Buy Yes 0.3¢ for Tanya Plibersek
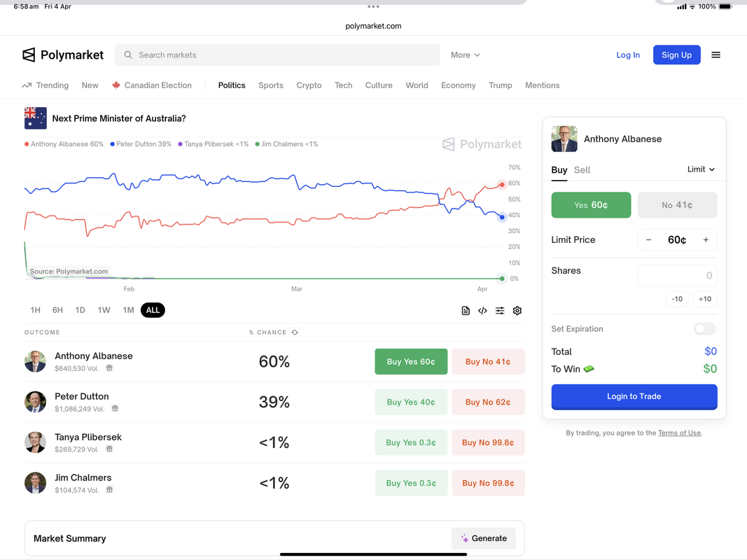747x560 pixels. point(411,442)
